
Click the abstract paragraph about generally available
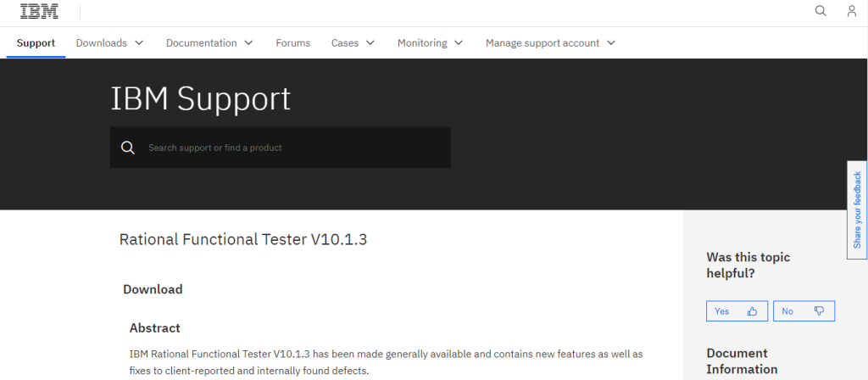point(386,362)
